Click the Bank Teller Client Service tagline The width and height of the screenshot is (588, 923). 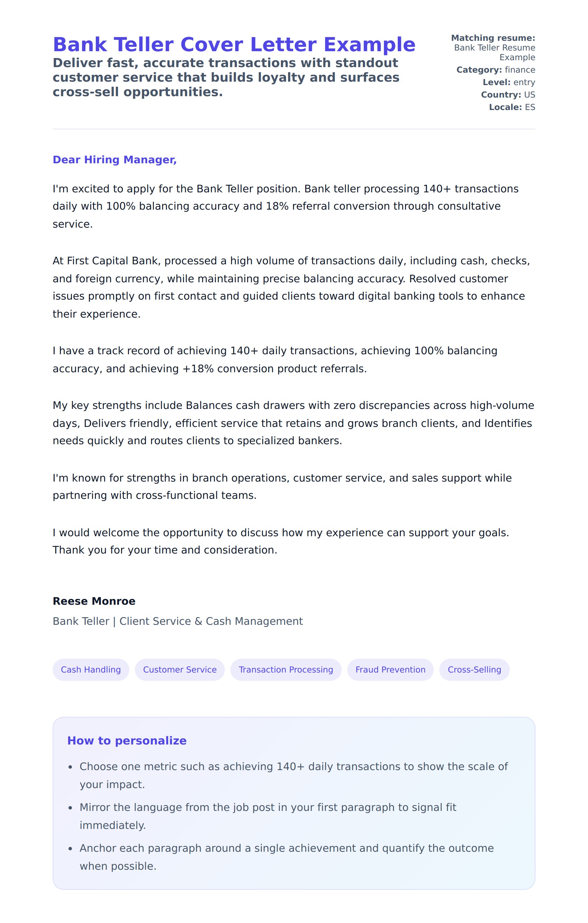click(177, 621)
